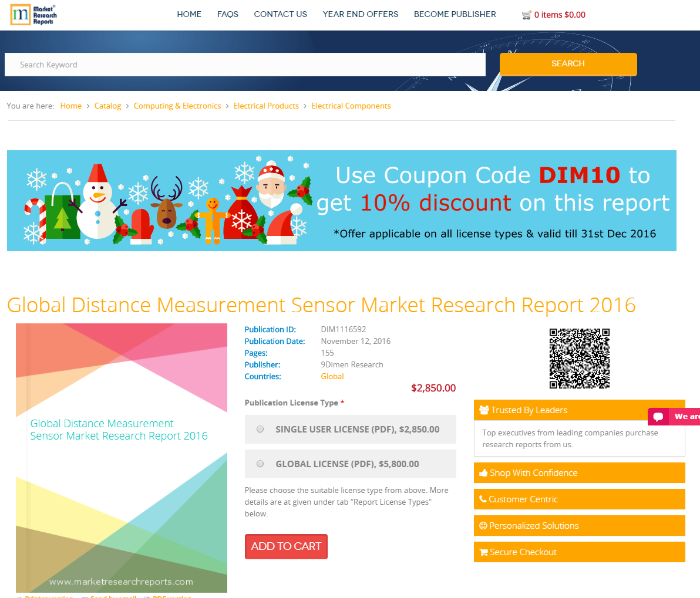Click the cart icon beside Secure Checkout

pos(483,552)
